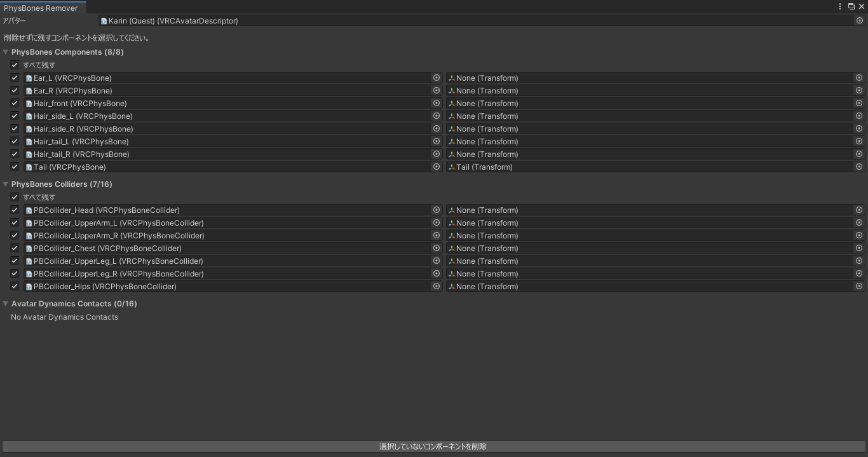Viewport: 868px width, 457px height.
Task: Open transform picker in the PBCollider_Chest row
Action: click(x=859, y=248)
